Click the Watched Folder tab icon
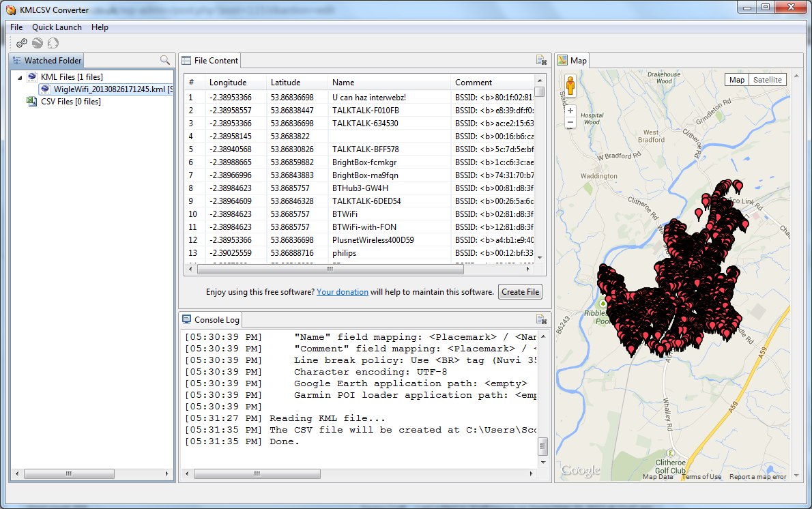 (17, 61)
